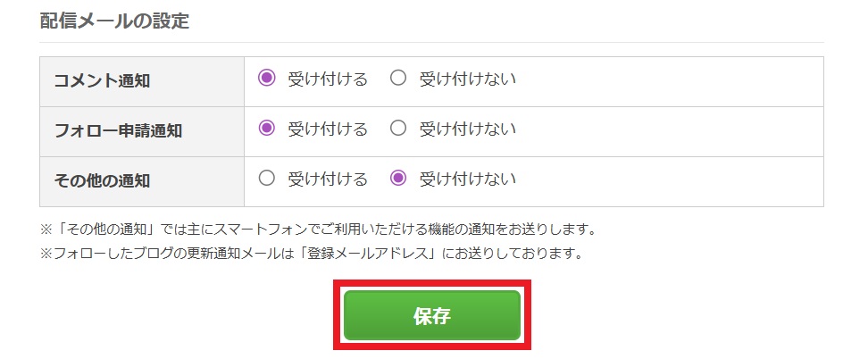Choose the 受け付ける radio button for フォロー申請通知
Image resolution: width=868 pixels, height=359 pixels.
click(x=266, y=129)
